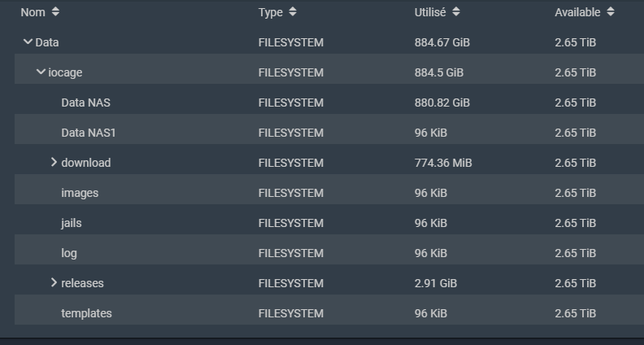Select the Data NAS1 dataset row

click(329, 133)
